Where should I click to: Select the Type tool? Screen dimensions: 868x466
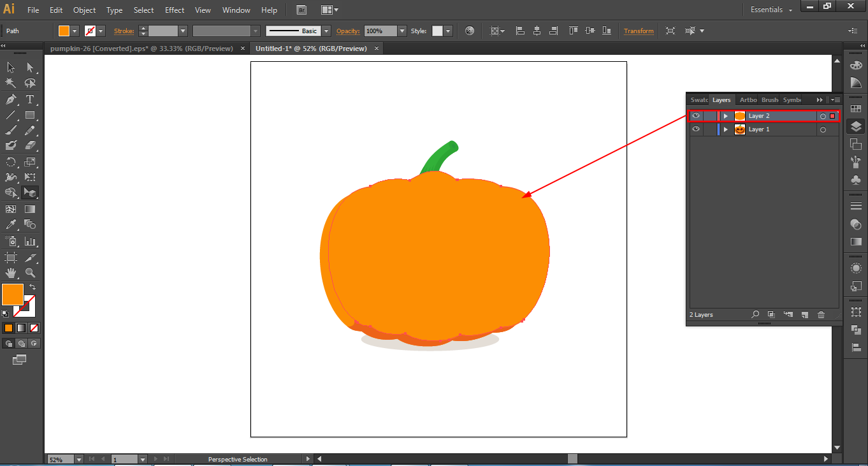(x=30, y=99)
